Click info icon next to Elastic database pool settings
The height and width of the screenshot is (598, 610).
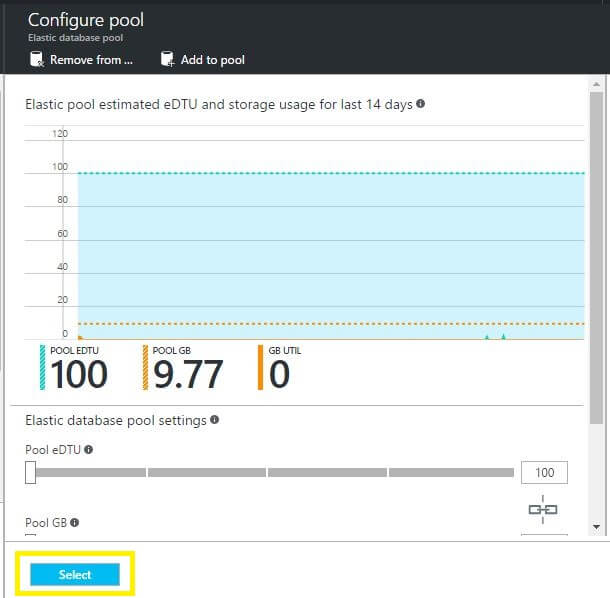tap(215, 420)
